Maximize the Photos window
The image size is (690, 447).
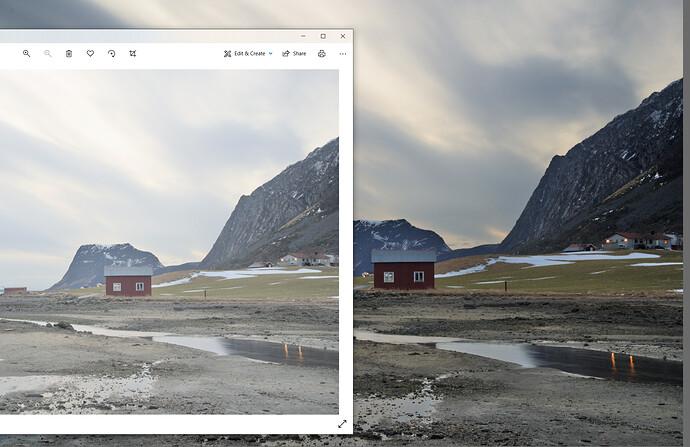(323, 36)
